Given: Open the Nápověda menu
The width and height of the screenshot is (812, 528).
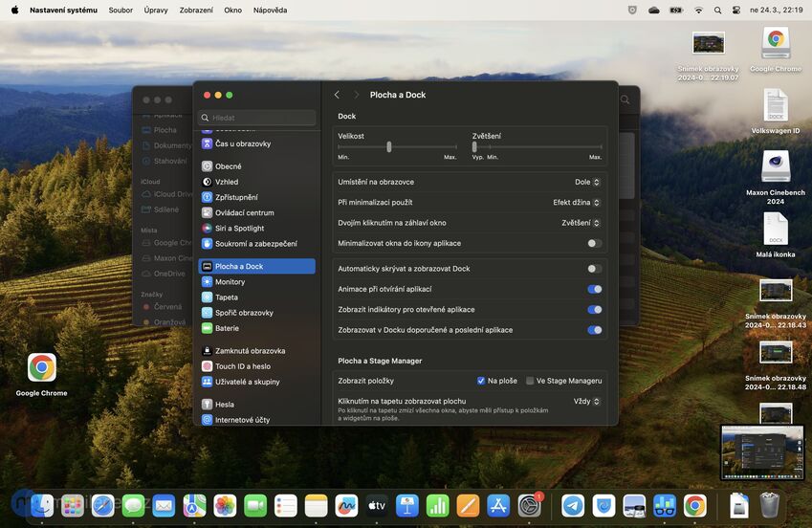Looking at the screenshot, I should (x=270, y=10).
